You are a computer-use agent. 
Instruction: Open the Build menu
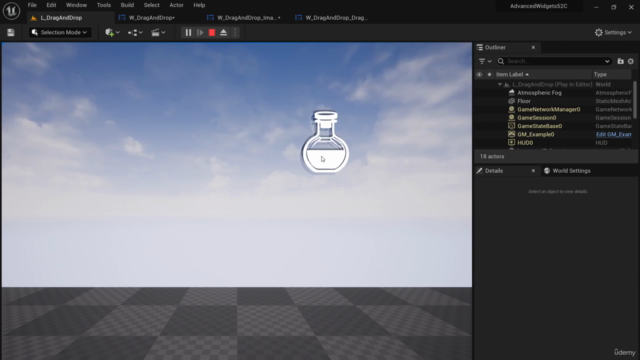pyautogui.click(x=127, y=5)
